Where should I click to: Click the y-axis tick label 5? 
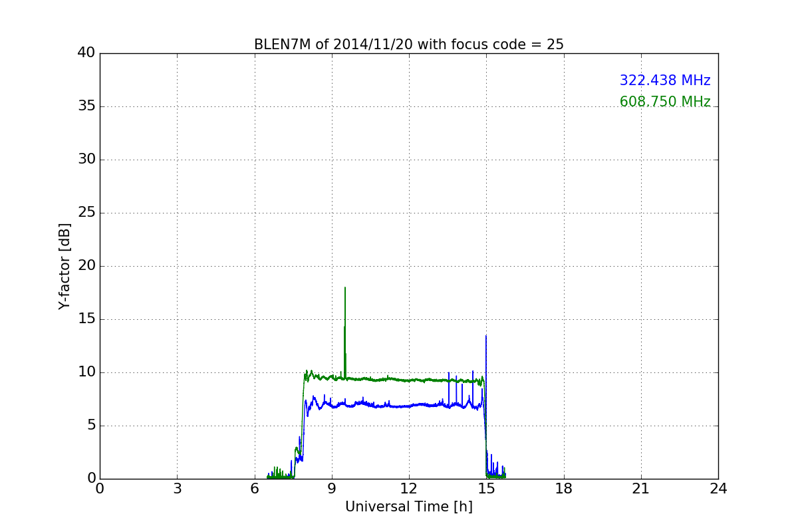(91, 426)
